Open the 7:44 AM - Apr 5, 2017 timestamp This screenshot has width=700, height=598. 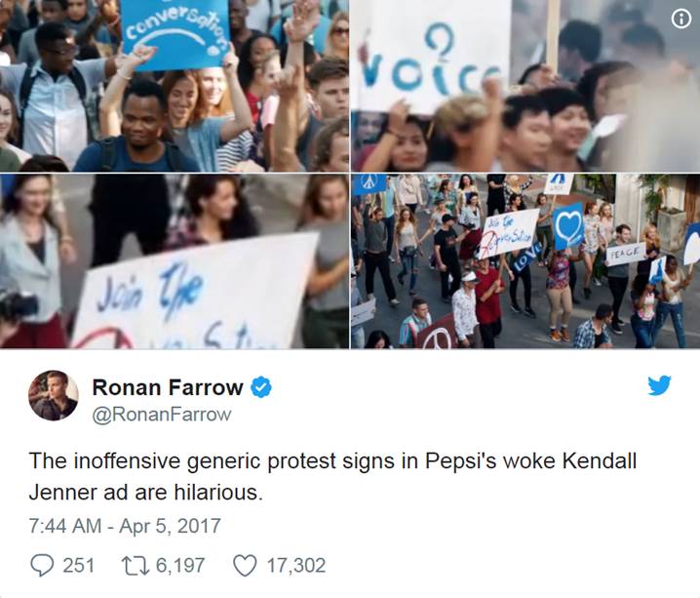coord(125,526)
